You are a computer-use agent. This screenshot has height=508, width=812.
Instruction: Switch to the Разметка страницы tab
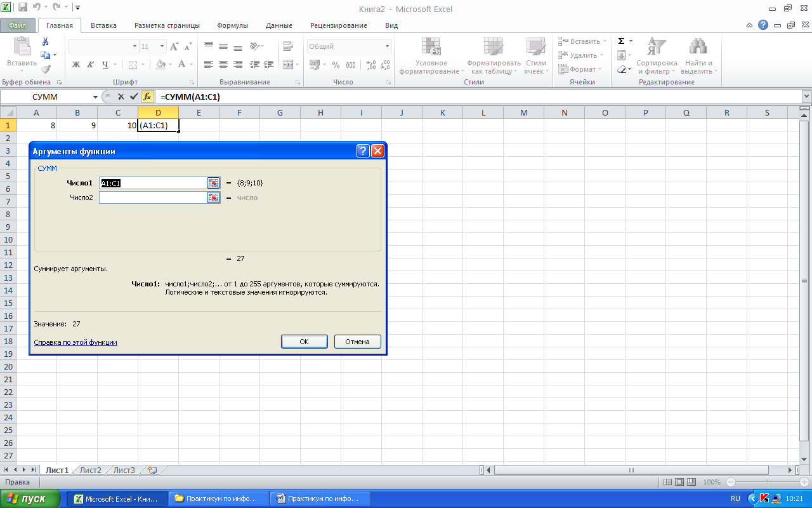click(167, 25)
